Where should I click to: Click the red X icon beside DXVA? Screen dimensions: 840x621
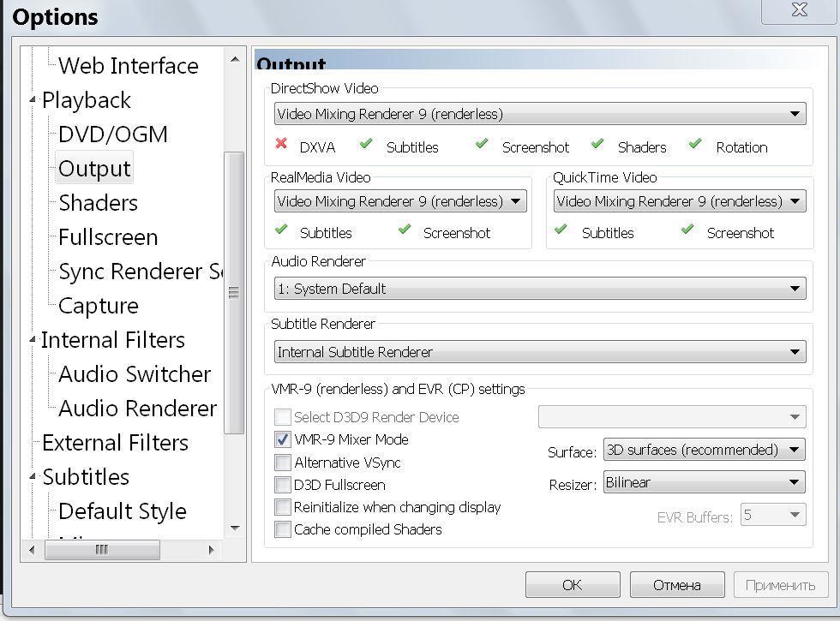[x=281, y=145]
